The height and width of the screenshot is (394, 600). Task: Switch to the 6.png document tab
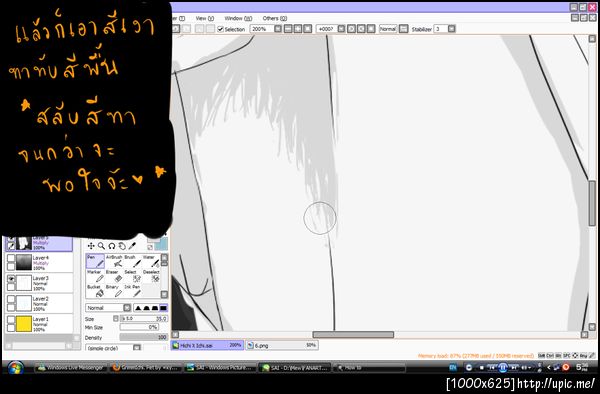[x=282, y=345]
